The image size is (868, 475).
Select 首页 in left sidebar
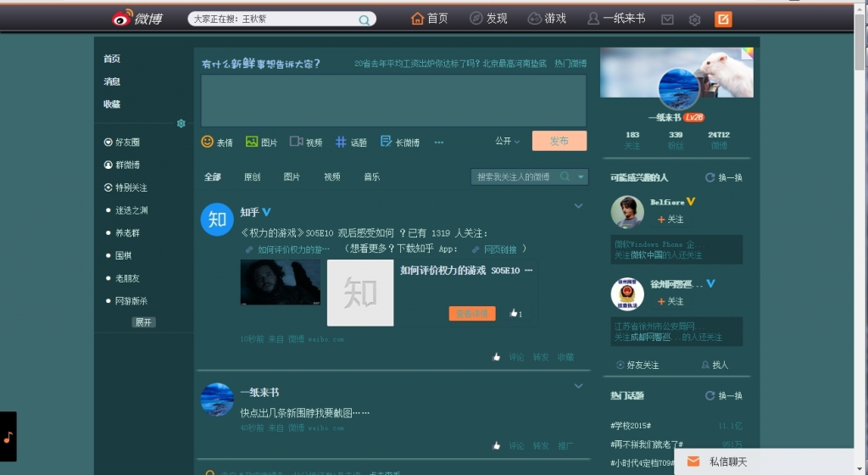(112, 59)
